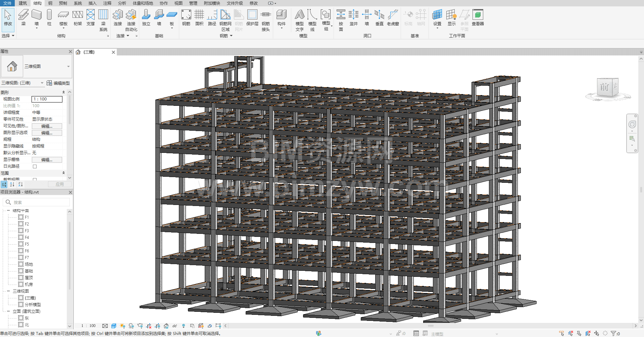Click the 柱 (Column) tool icon
The width and height of the screenshot is (644, 337).
coord(49,15)
